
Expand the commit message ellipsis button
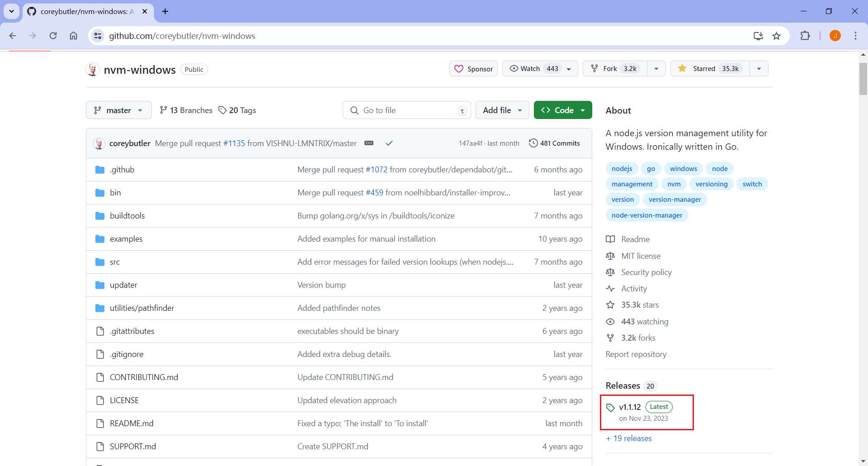(369, 143)
